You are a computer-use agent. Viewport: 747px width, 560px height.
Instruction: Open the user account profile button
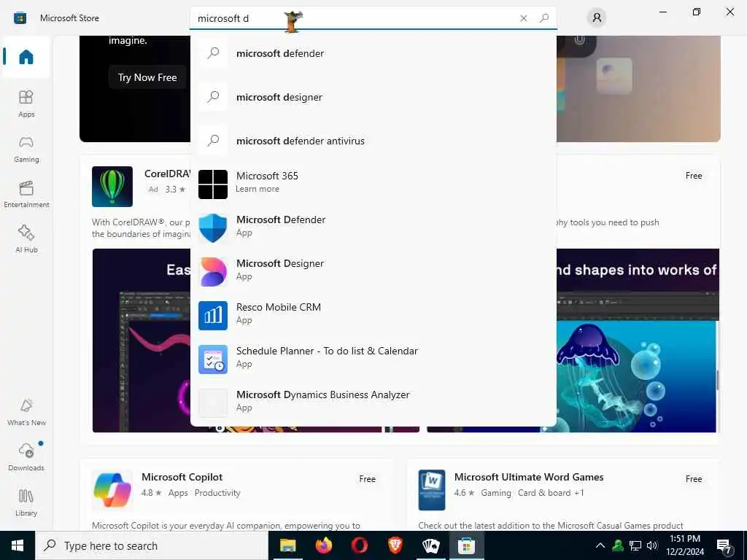pos(597,18)
